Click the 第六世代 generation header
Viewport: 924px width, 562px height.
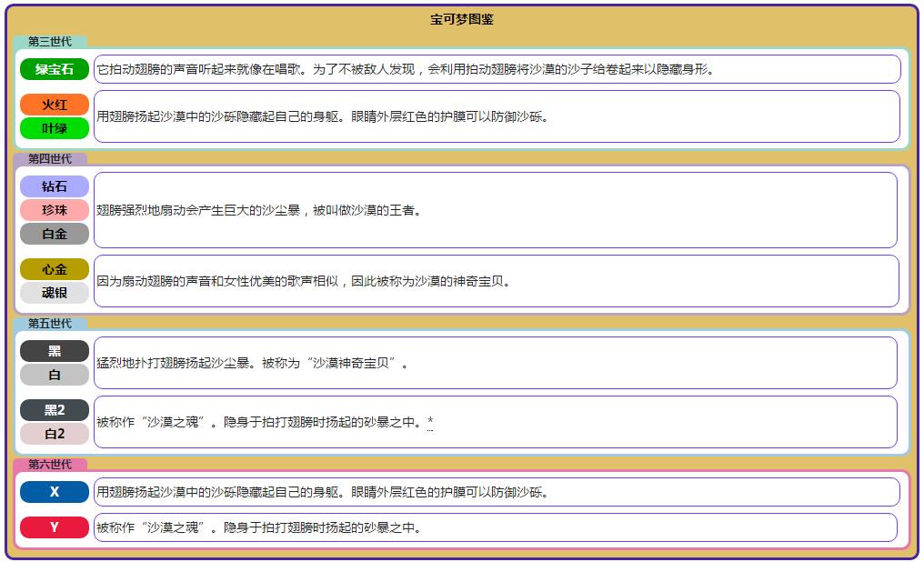tap(50, 464)
